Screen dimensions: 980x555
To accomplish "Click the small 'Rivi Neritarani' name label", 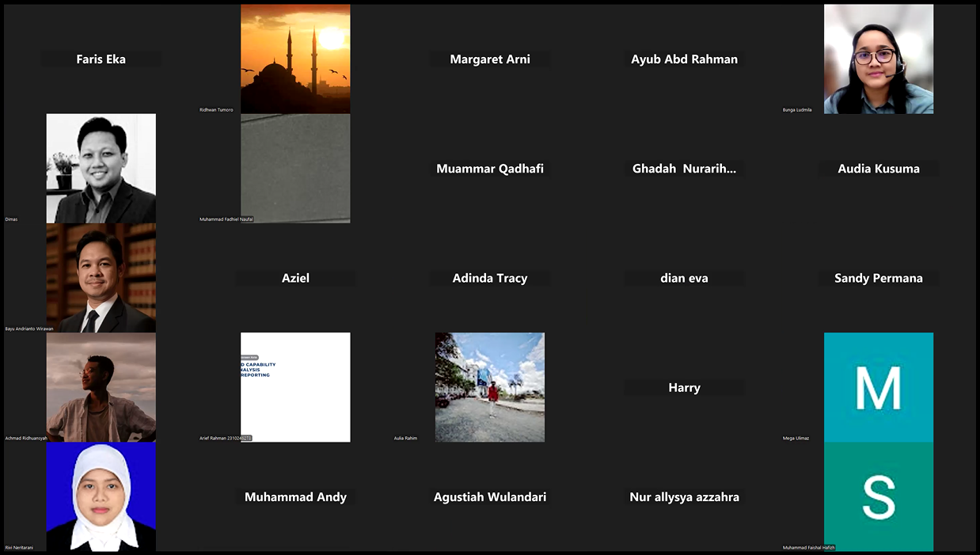I will pyautogui.click(x=19, y=547).
